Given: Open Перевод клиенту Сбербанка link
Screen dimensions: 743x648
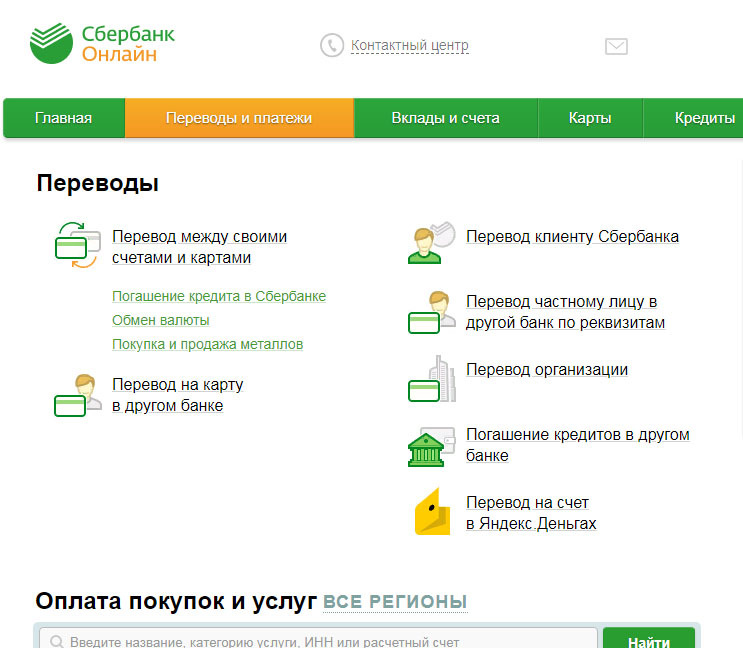Looking at the screenshot, I should tap(572, 236).
